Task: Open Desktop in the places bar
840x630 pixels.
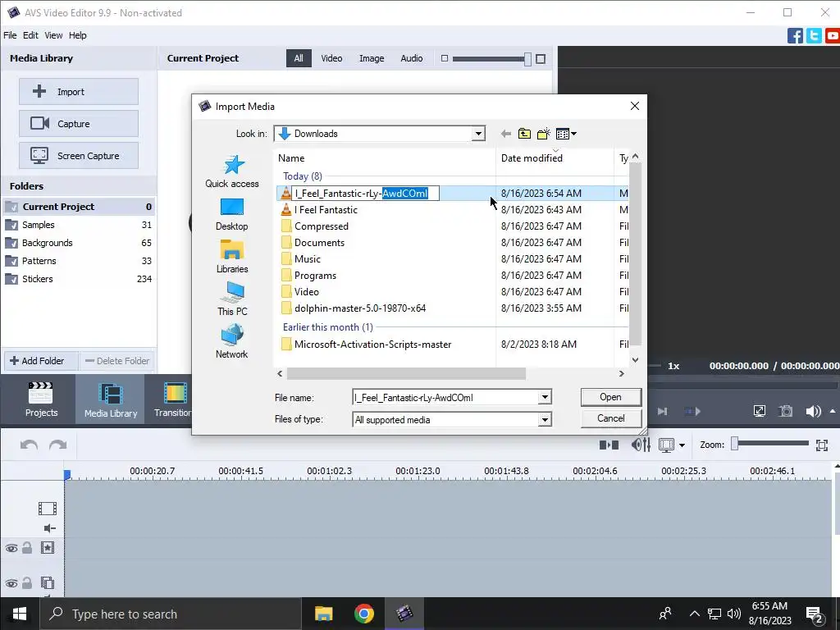Action: [x=232, y=214]
